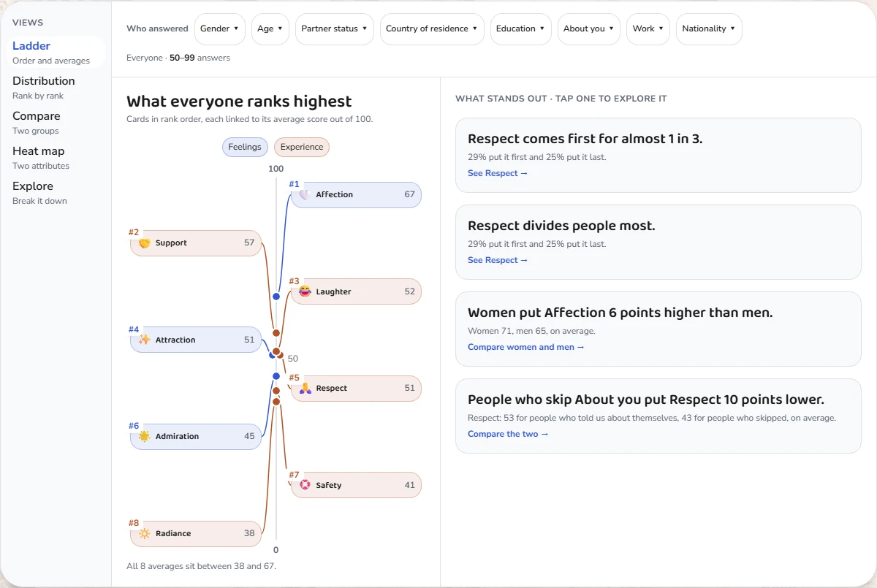Click See Respect link under 'comes first'

(498, 173)
